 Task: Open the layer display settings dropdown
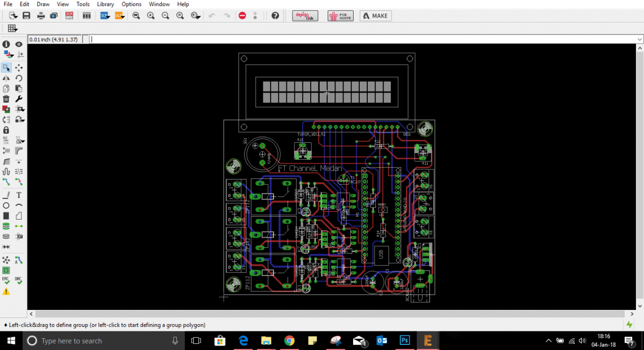(8, 55)
